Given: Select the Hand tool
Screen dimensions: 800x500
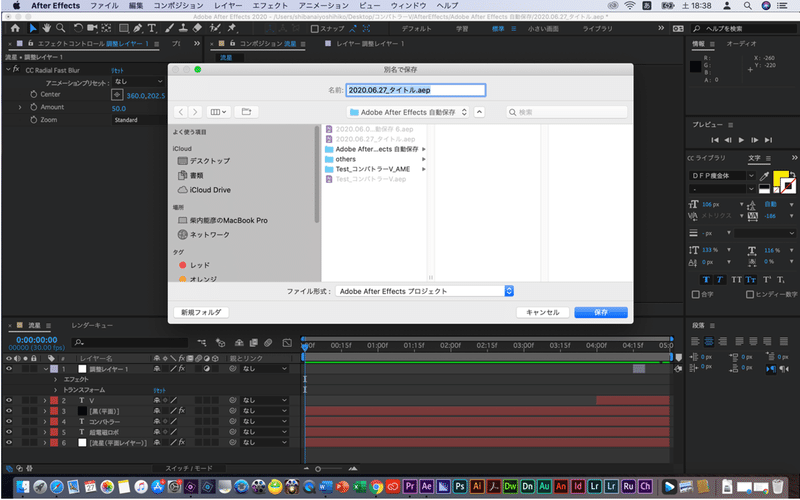Looking at the screenshot, I should point(46,29).
